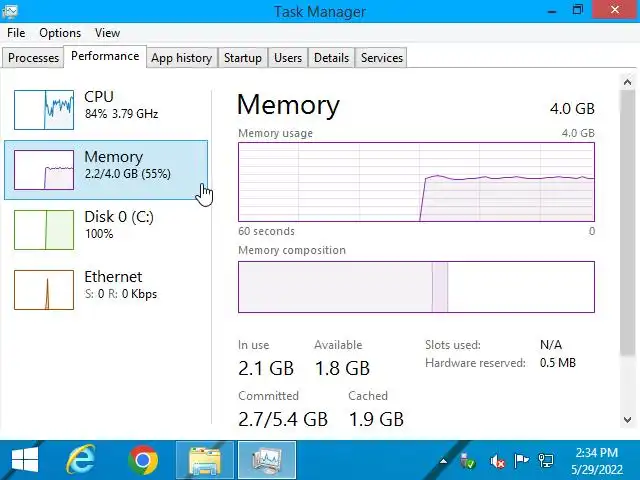Launch Internet Explorer from taskbar
The width and height of the screenshot is (640, 480).
pos(81,460)
